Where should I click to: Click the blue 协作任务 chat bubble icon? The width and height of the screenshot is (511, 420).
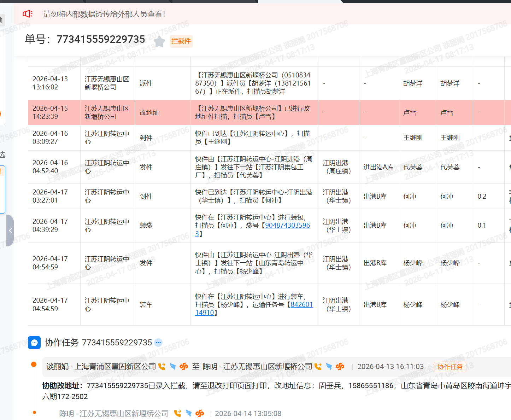[34, 343]
